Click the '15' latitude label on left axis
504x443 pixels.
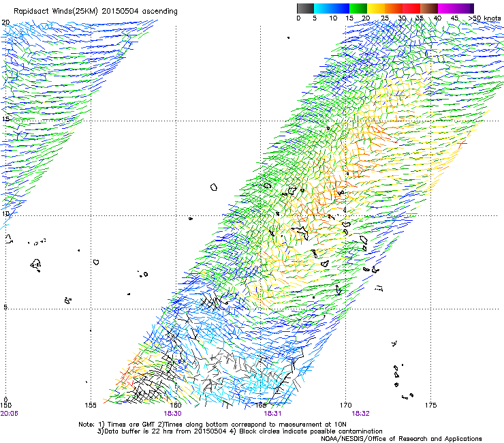pos(5,119)
